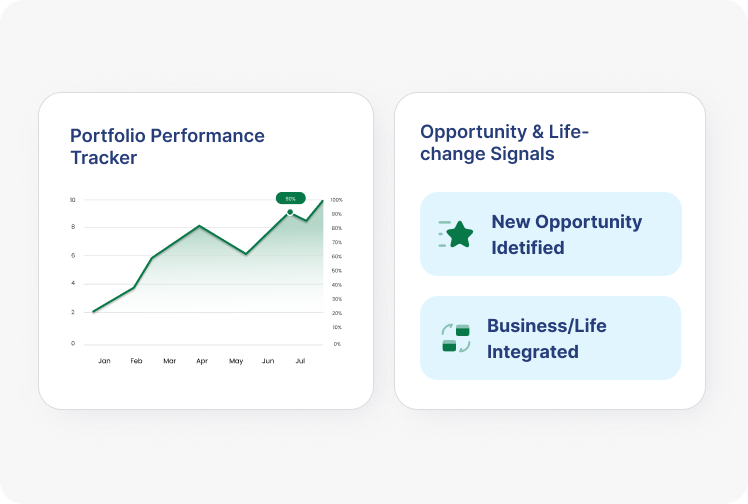This screenshot has height=504, width=748.
Task: Open the Business/Life Integrated card
Action: click(x=550, y=338)
